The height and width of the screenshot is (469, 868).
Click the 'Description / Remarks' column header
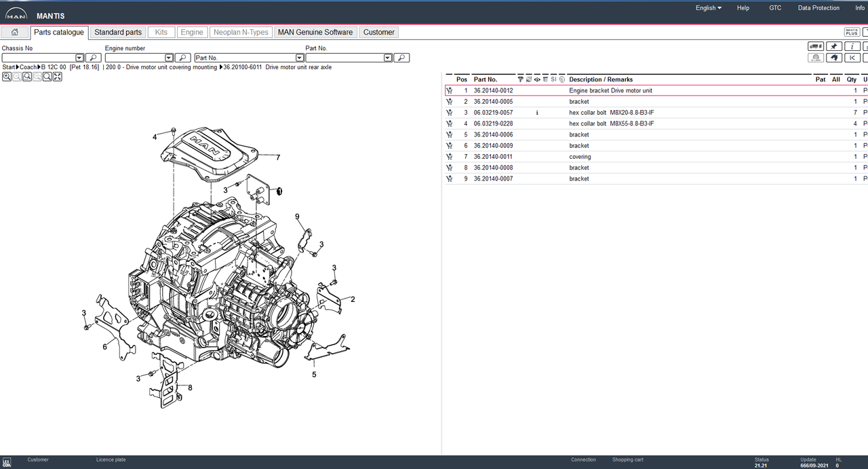pyautogui.click(x=601, y=79)
